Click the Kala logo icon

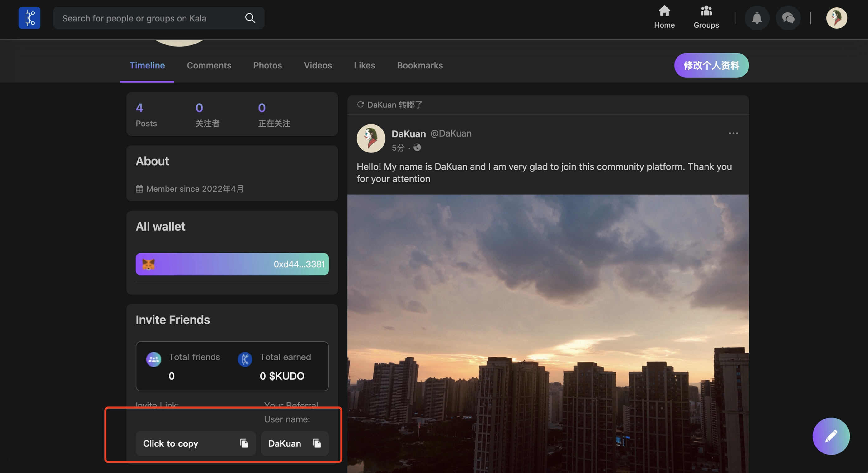tap(29, 18)
